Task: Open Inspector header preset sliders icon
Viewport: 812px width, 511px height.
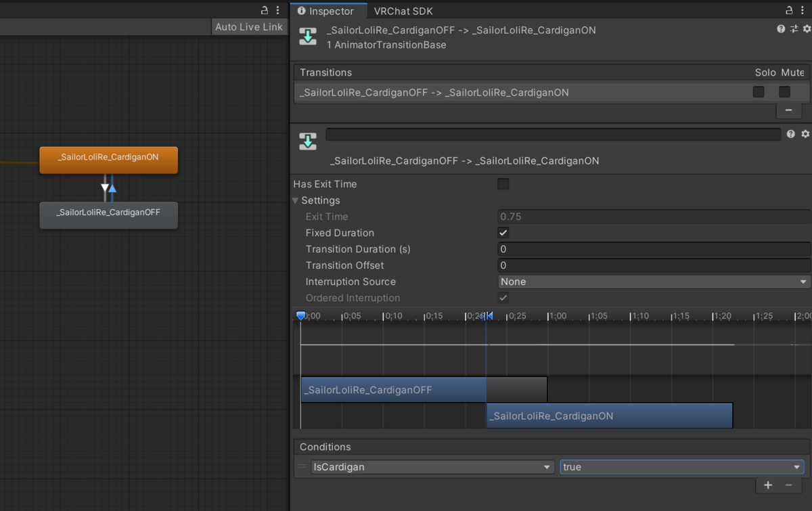Action: 794,29
